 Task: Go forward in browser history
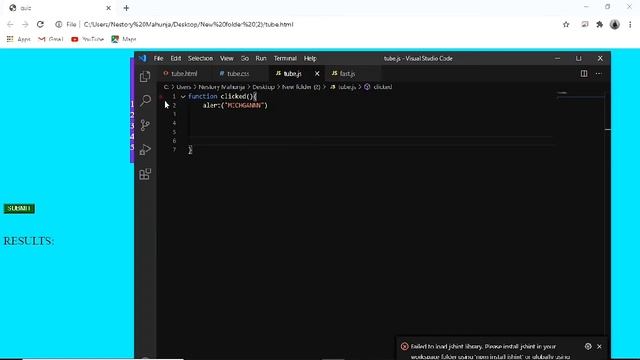(25, 24)
